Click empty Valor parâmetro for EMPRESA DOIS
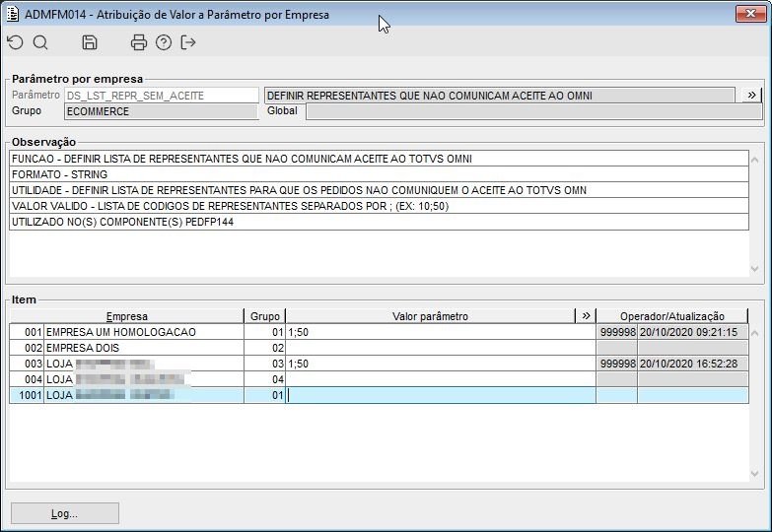The height and width of the screenshot is (532, 772). coord(441,348)
